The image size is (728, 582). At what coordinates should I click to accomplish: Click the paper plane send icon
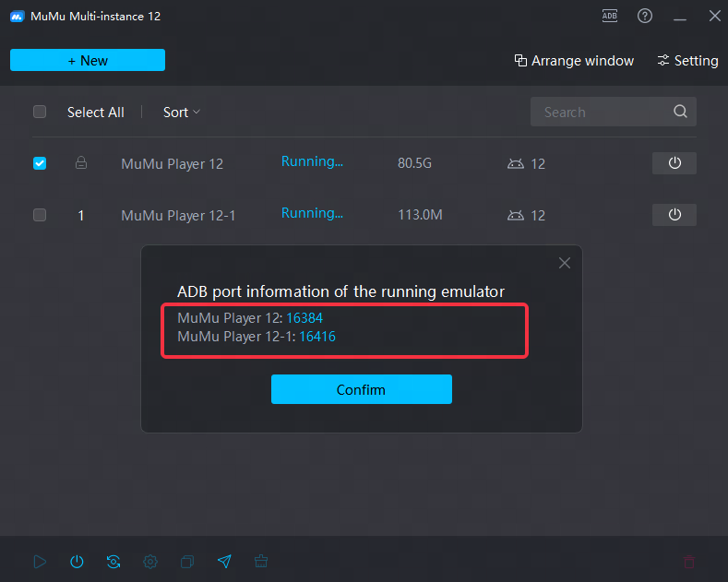[224, 562]
